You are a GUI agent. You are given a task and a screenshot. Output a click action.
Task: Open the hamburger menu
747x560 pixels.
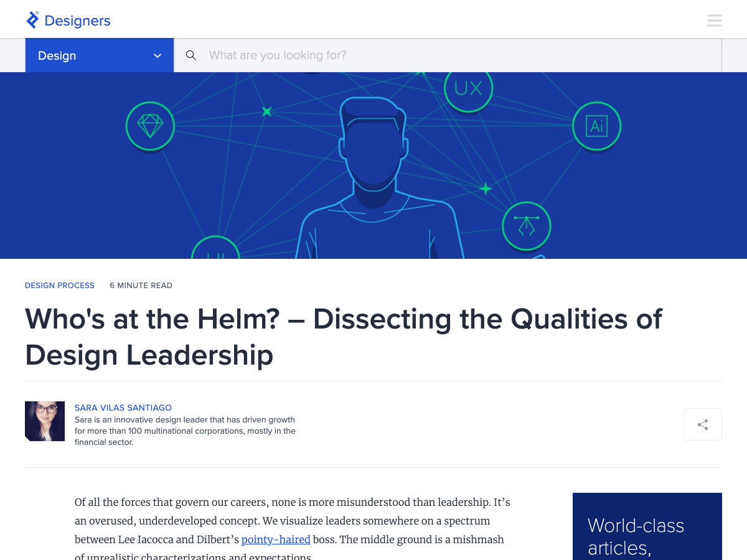point(715,21)
